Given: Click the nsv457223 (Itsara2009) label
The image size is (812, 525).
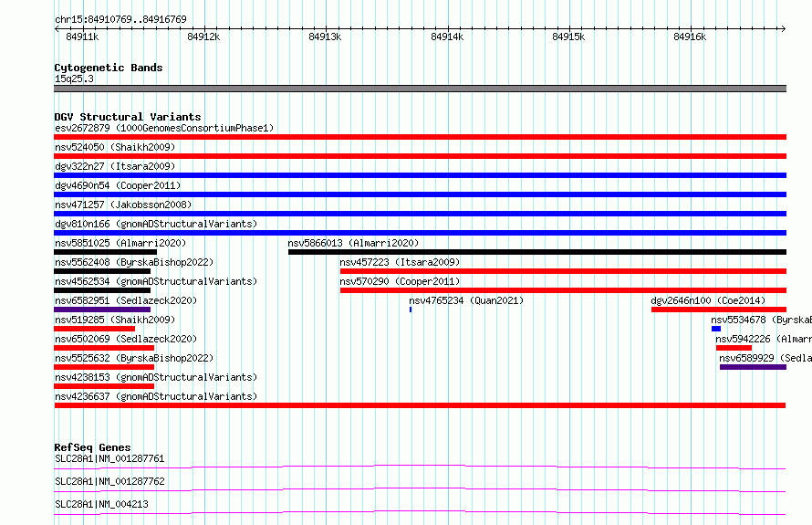Looking at the screenshot, I should pos(400,262).
